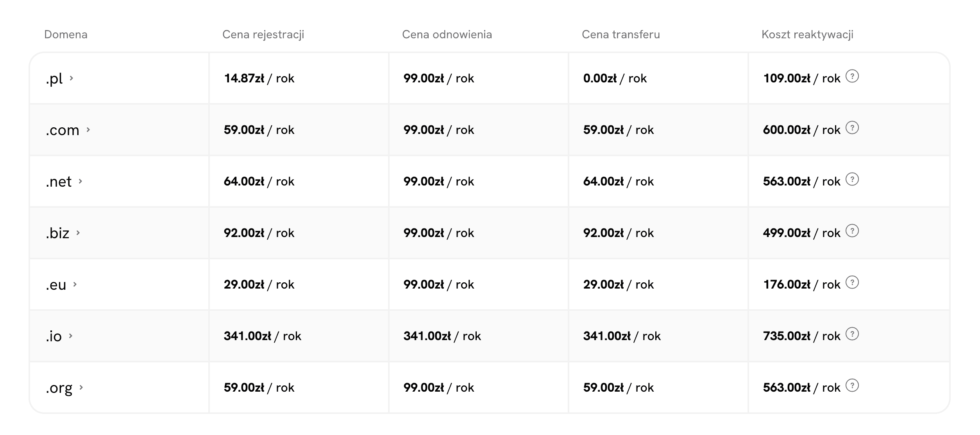Click the Cena rejestracji column header
Image resolution: width=980 pixels, height=435 pixels.
tap(263, 34)
